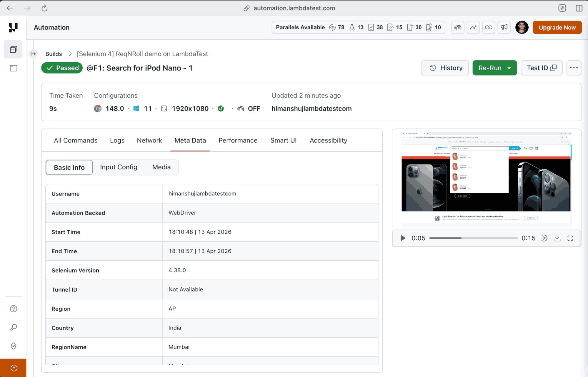The height and width of the screenshot is (377, 588).
Task: Open the help icon in the sidebar
Action: (13, 309)
